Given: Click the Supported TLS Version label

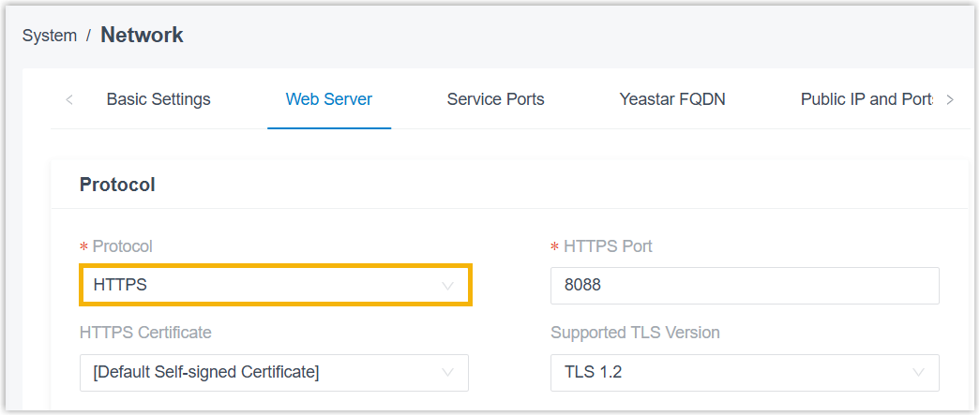Looking at the screenshot, I should [635, 333].
